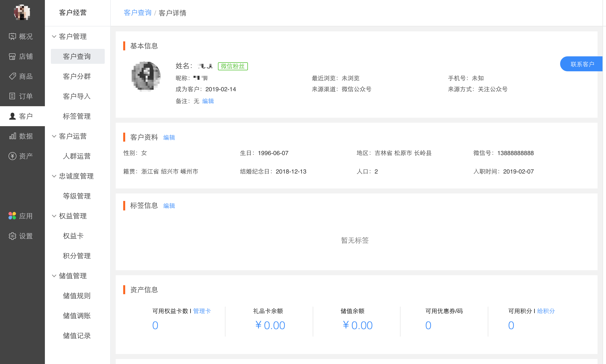Screen dimensions: 606x364
Task: Switch to 标签管理 in the sidebar
Action: [x=77, y=116]
